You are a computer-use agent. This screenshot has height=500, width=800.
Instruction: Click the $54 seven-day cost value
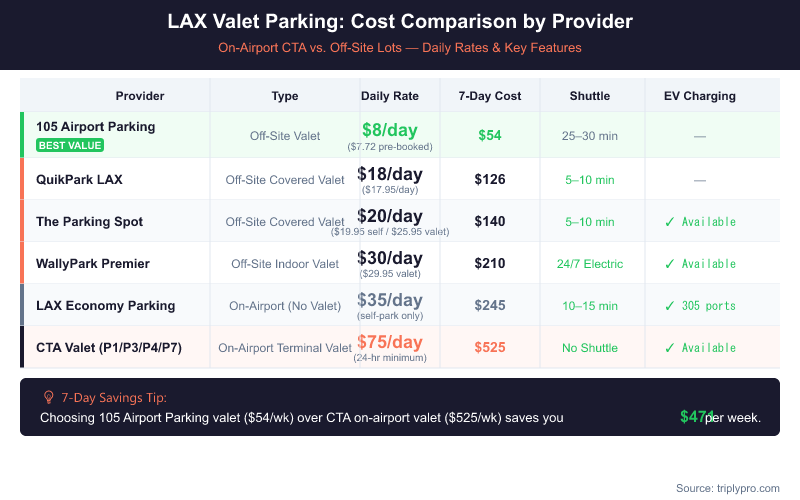[490, 136]
